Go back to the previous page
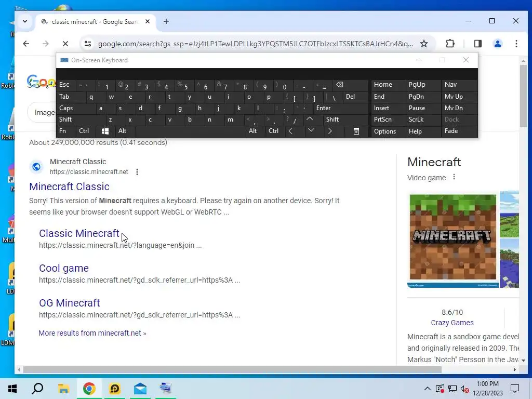532x399 pixels. click(x=26, y=44)
